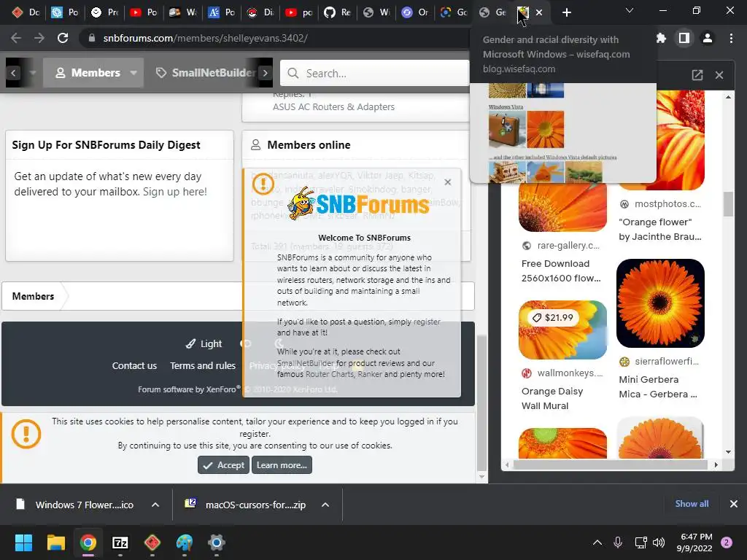Click the side panel horizontal scrollbar

(x=609, y=464)
